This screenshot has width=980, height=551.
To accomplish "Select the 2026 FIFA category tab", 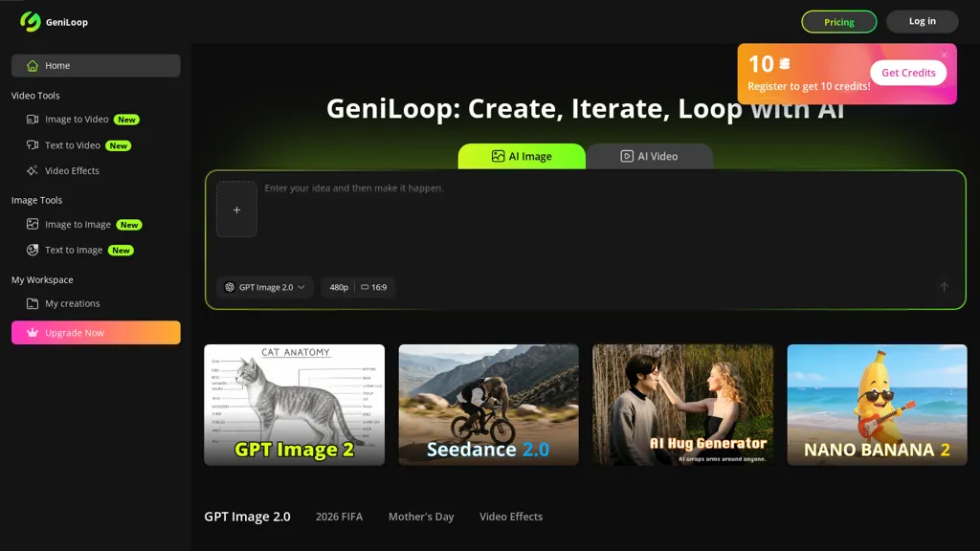I will pyautogui.click(x=339, y=517).
